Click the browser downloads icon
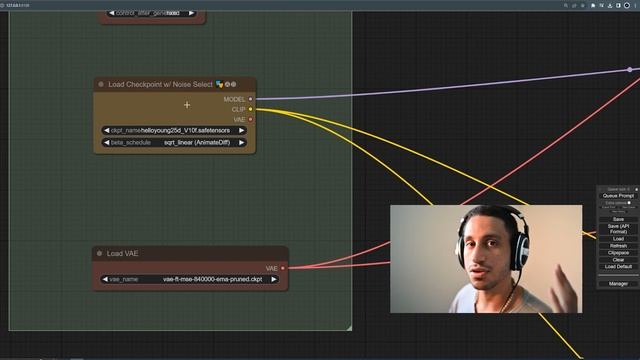The width and height of the screenshot is (640, 360). point(610,5)
